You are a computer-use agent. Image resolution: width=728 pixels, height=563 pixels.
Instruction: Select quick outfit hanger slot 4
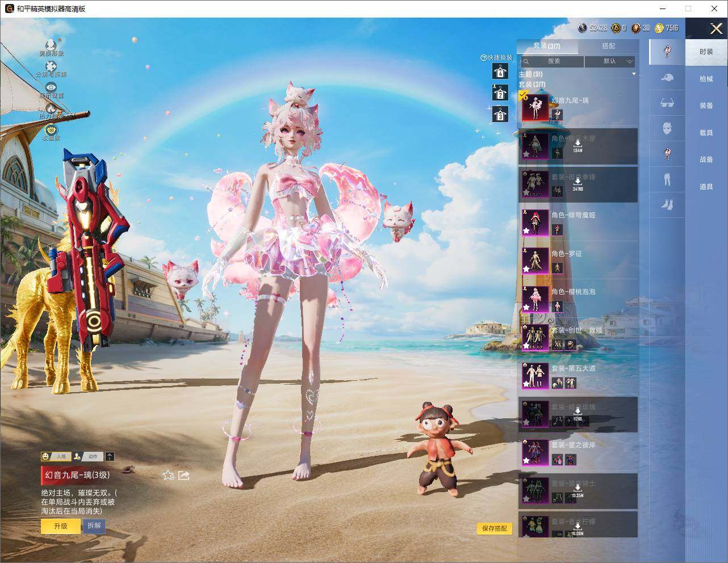pyautogui.click(x=500, y=72)
